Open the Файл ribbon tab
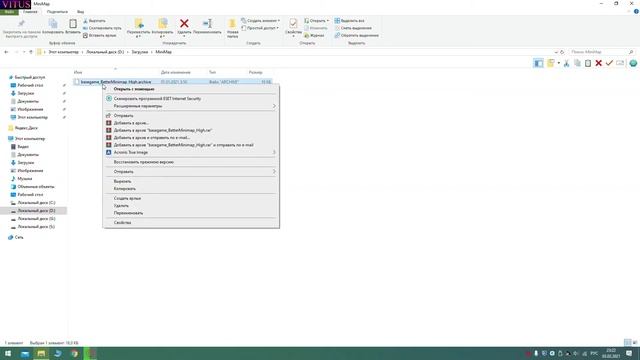The image size is (640, 360). point(9,12)
